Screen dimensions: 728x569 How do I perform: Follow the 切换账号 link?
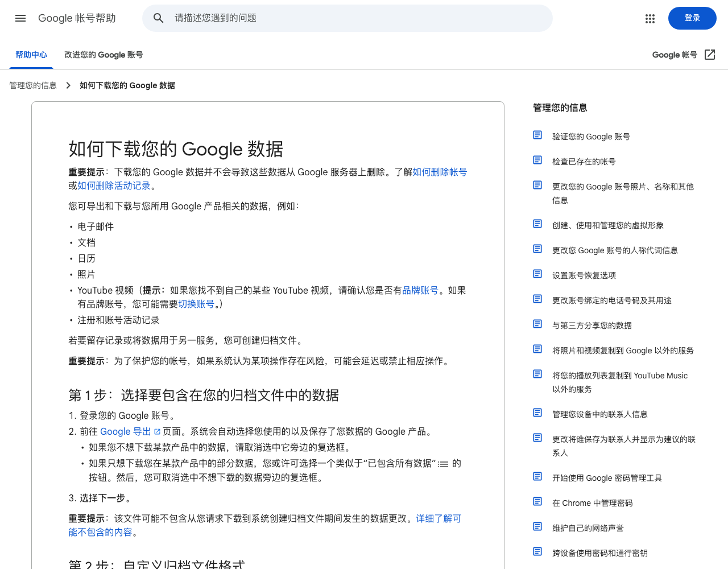click(196, 304)
